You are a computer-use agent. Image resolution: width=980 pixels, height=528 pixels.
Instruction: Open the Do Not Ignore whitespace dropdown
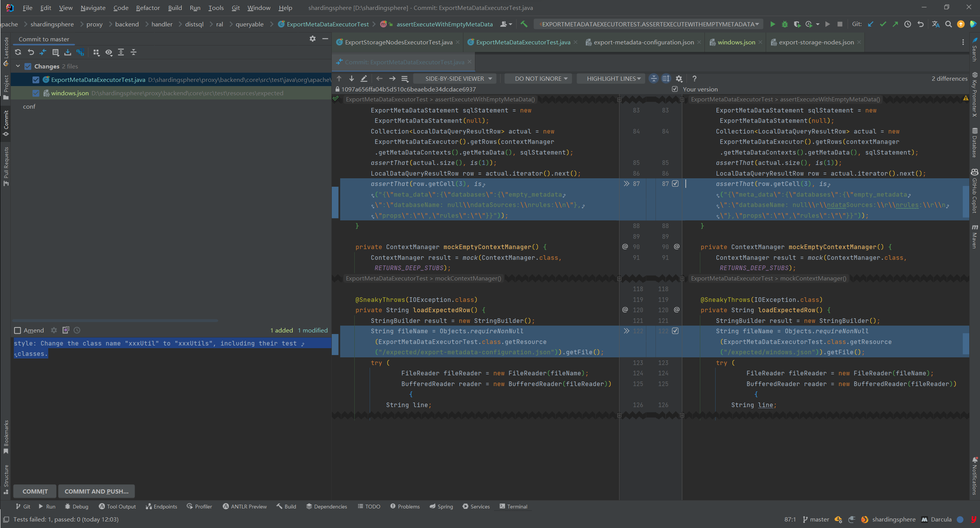point(541,78)
